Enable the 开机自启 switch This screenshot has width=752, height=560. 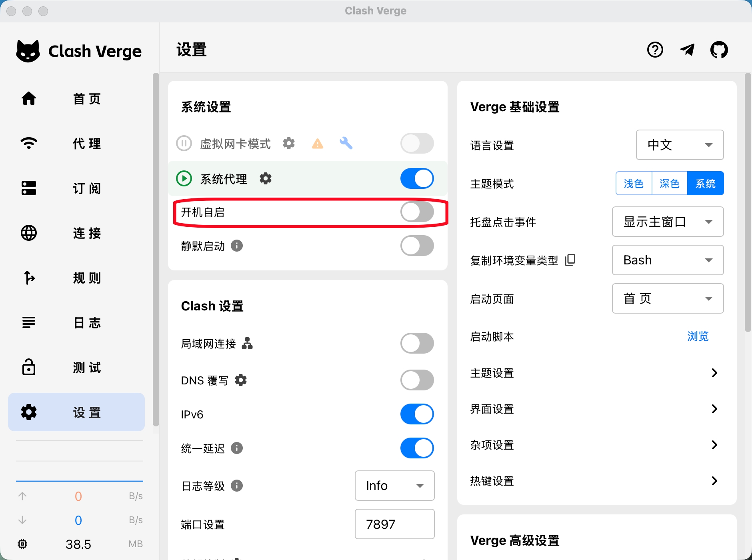click(x=417, y=212)
